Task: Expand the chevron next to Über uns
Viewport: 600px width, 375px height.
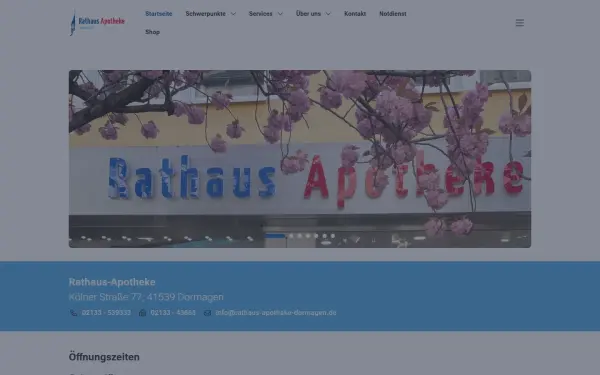Action: [328, 14]
